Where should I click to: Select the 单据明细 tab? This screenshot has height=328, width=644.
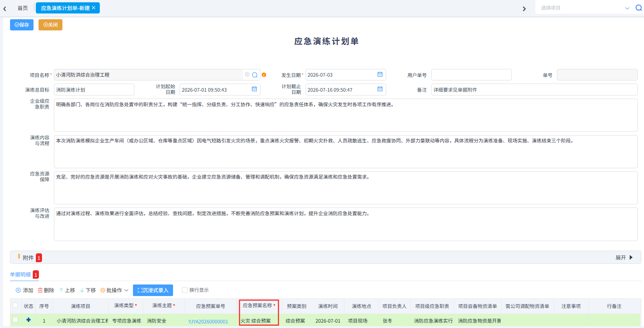(20, 274)
